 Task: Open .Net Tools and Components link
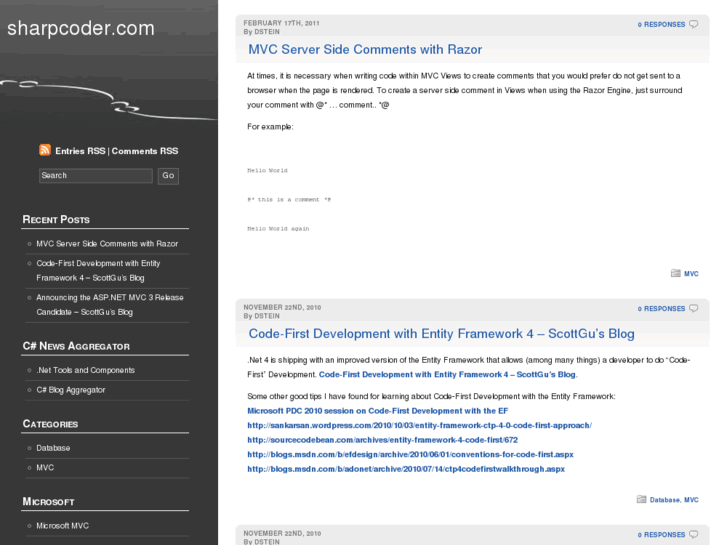click(85, 370)
